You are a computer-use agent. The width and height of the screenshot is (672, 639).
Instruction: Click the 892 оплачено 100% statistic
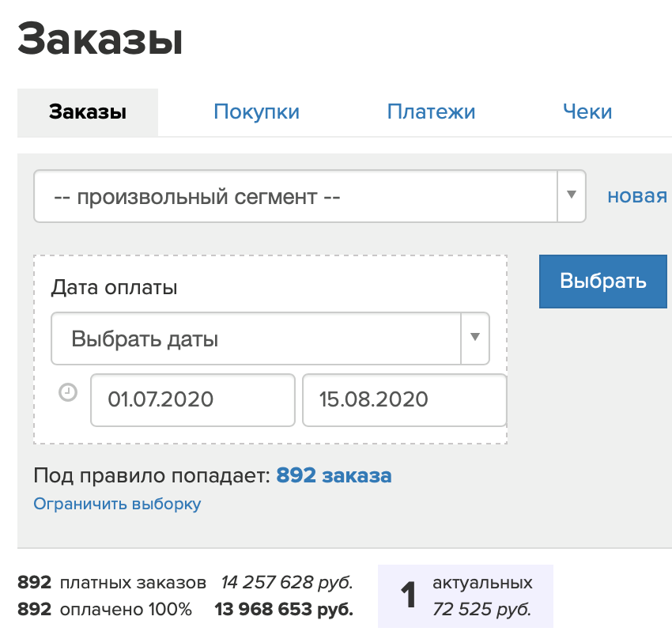[x=104, y=610]
